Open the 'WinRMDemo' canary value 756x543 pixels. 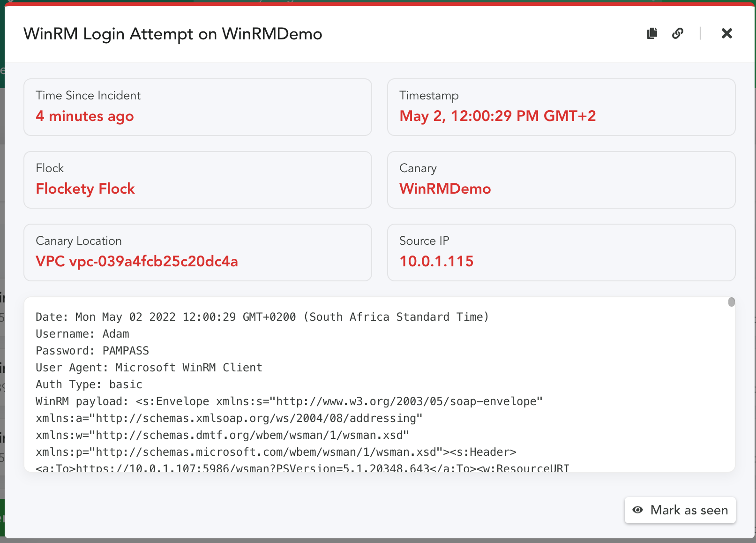445,189
